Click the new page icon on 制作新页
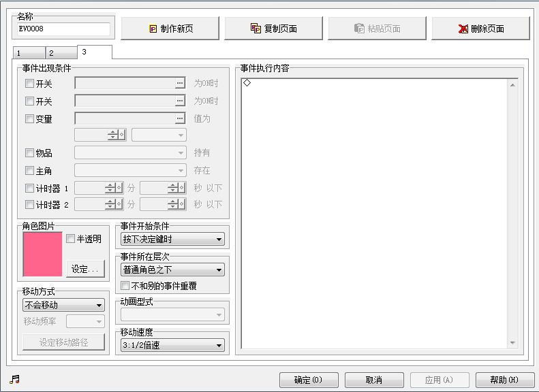 tap(153, 29)
